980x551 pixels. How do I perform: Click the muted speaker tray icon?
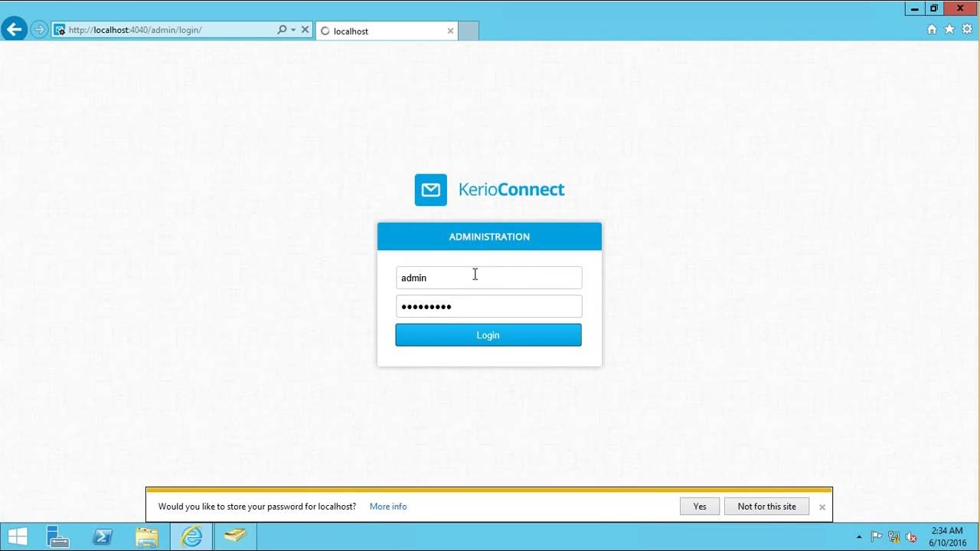(x=911, y=537)
